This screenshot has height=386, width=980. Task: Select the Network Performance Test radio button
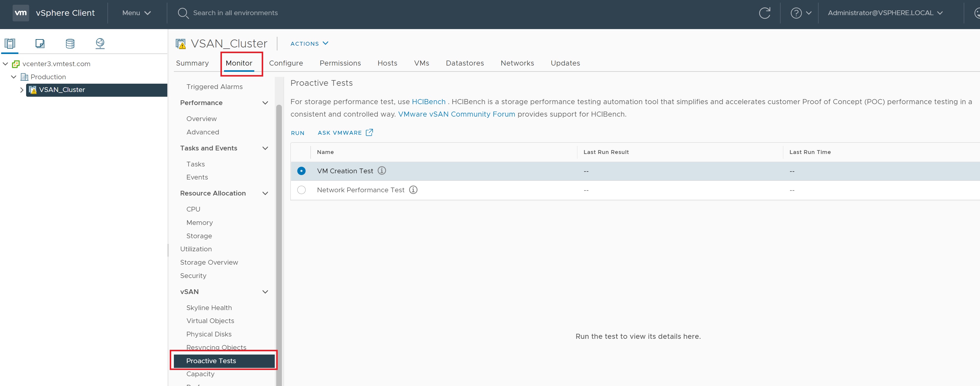tap(301, 190)
